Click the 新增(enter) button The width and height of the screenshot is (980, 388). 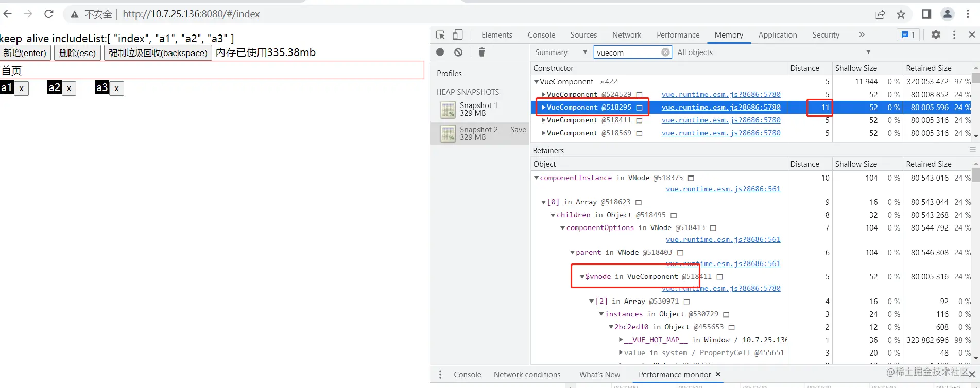coord(25,53)
